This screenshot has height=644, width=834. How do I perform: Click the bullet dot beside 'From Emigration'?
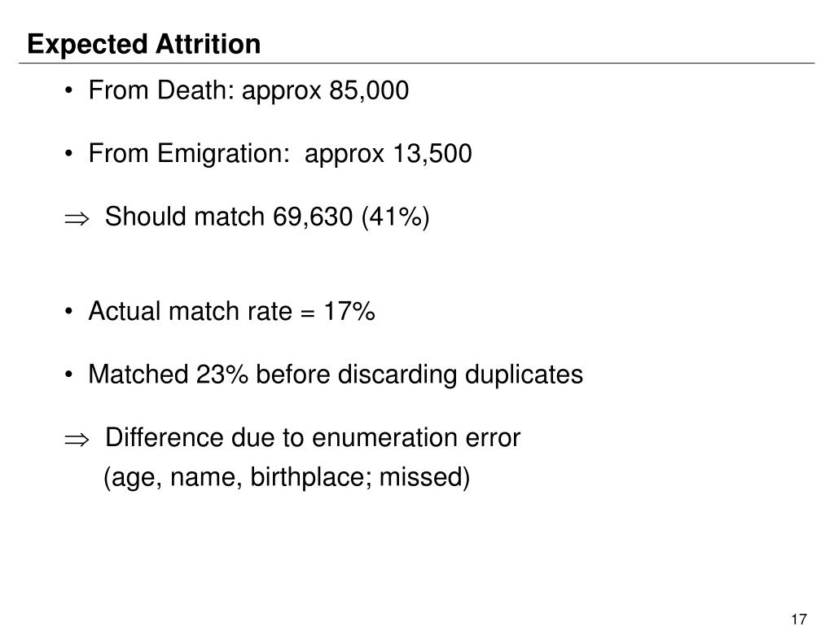(68, 154)
